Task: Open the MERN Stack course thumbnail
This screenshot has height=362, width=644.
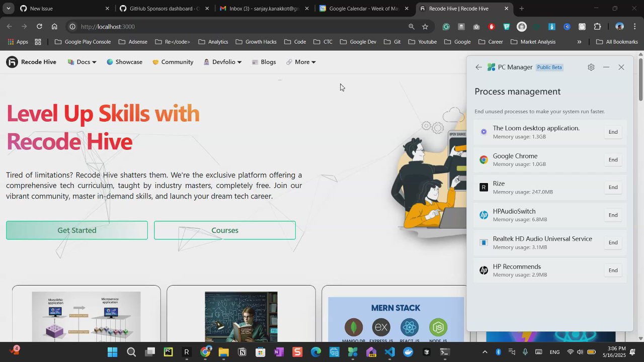Action: click(x=396, y=319)
